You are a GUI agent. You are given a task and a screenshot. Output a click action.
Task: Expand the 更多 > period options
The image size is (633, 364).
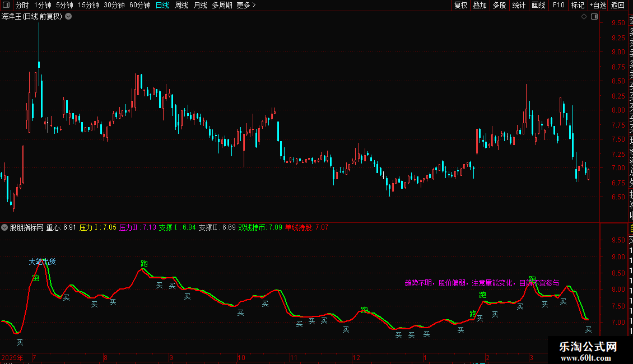(246, 5)
